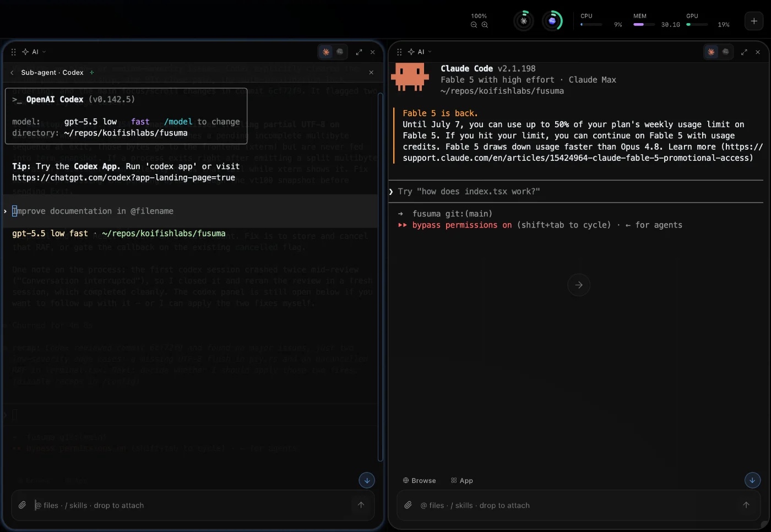Close the right AI panel
This screenshot has height=532, width=771.
click(x=758, y=52)
